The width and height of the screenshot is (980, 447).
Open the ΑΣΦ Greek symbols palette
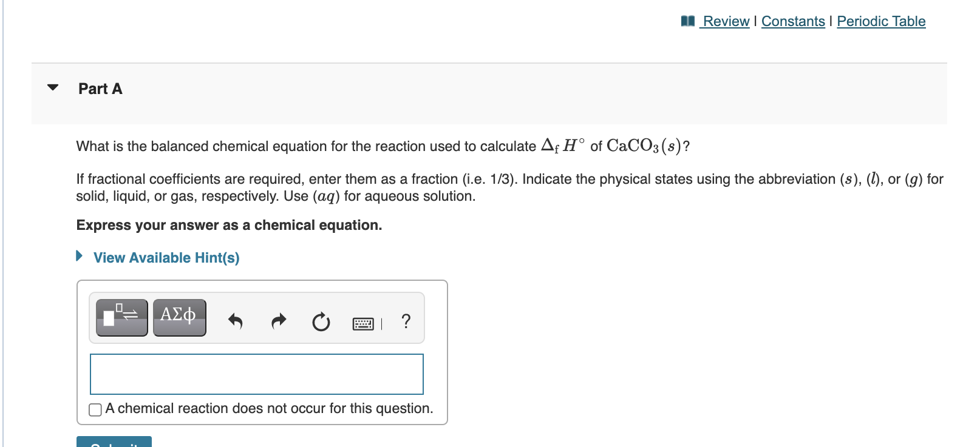pos(179,317)
